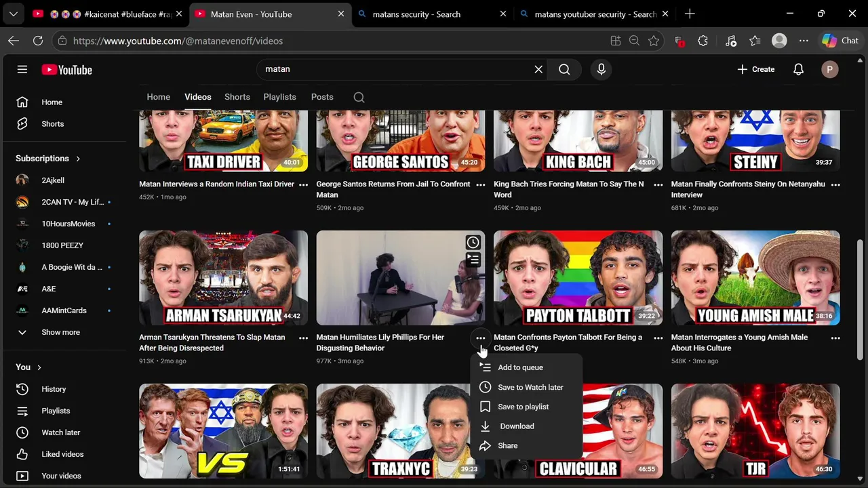Image resolution: width=868 pixels, height=488 pixels.
Task: Select Share from the context menu
Action: pos(526,446)
